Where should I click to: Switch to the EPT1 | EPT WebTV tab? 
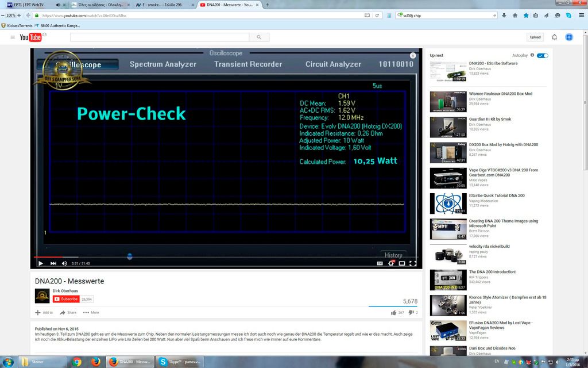[x=25, y=5]
